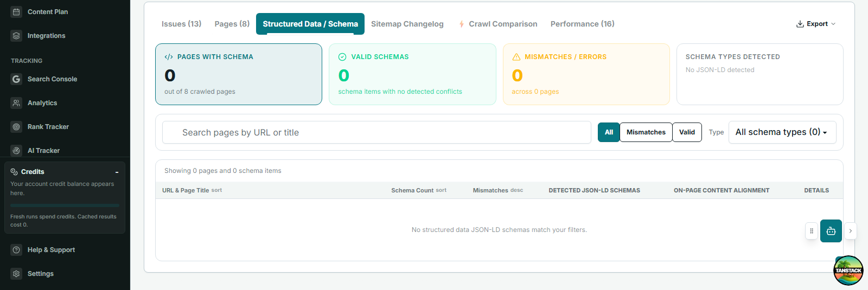868x290 pixels.
Task: Focus the Search pages by URL field
Action: (x=376, y=132)
